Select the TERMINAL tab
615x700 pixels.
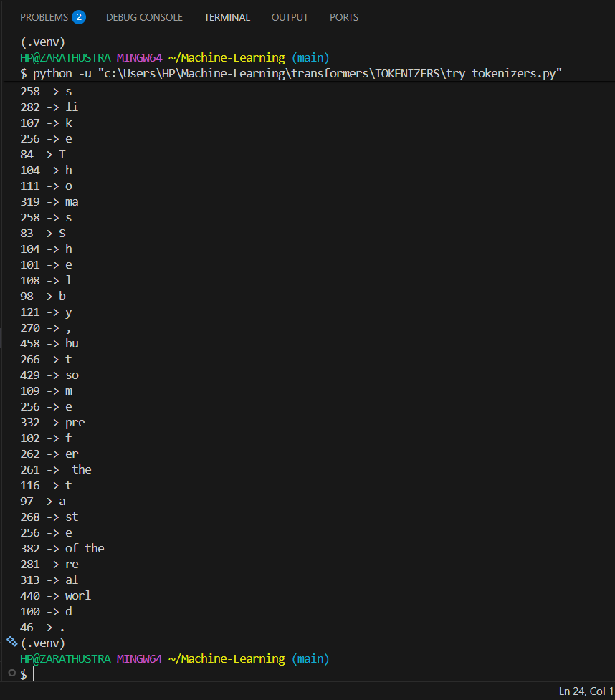coord(227,17)
